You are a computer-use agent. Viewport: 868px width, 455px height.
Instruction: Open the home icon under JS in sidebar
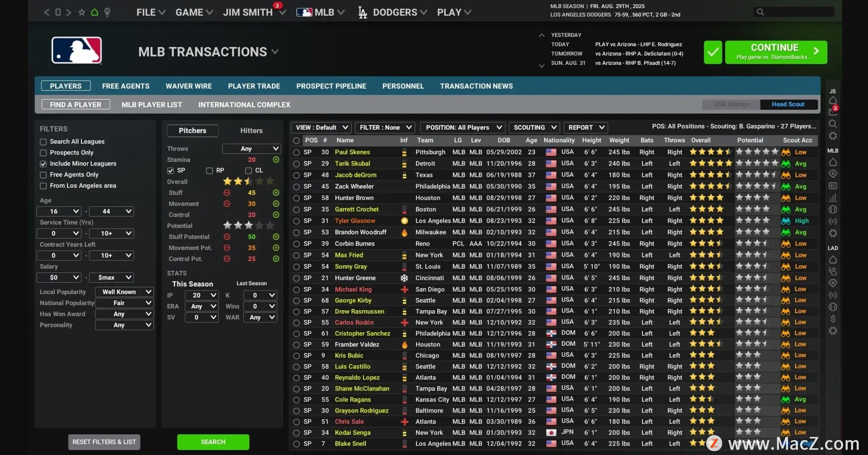[x=833, y=100]
